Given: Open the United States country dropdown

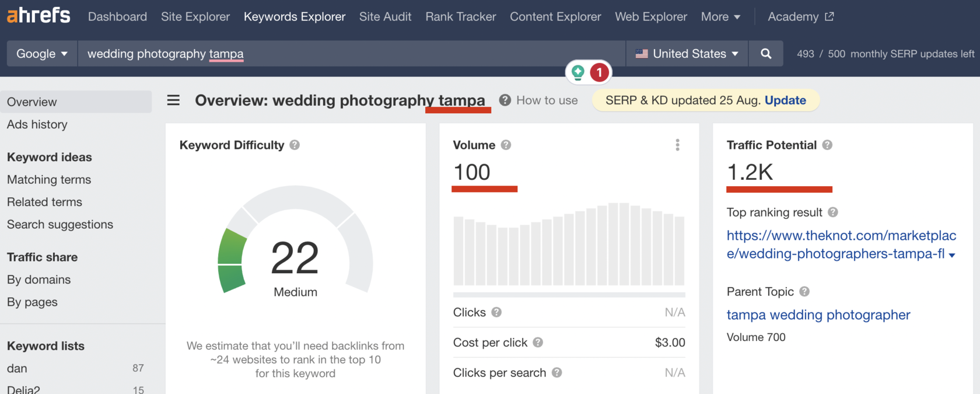Looking at the screenshot, I should pos(687,54).
